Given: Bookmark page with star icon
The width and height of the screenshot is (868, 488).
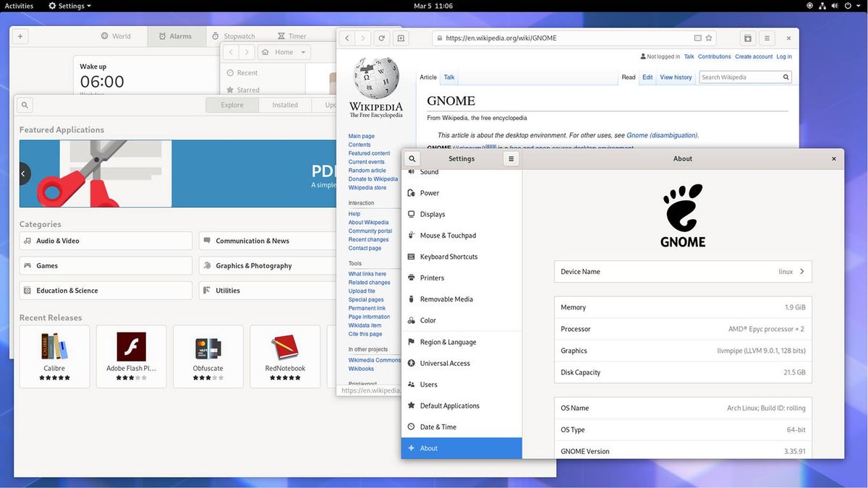Looking at the screenshot, I should pyautogui.click(x=709, y=38).
